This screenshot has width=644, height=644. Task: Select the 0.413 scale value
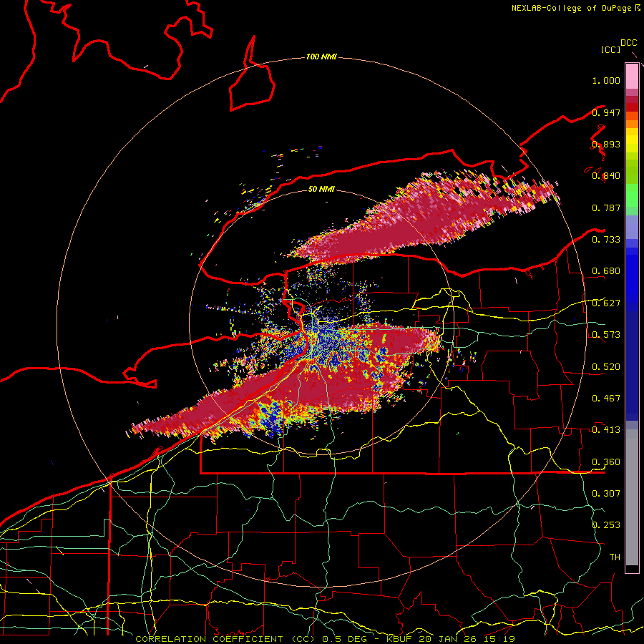coord(606,430)
